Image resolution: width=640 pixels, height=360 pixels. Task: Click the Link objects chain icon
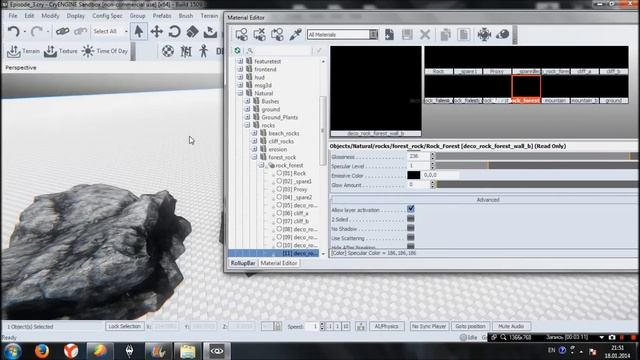pos(62,31)
